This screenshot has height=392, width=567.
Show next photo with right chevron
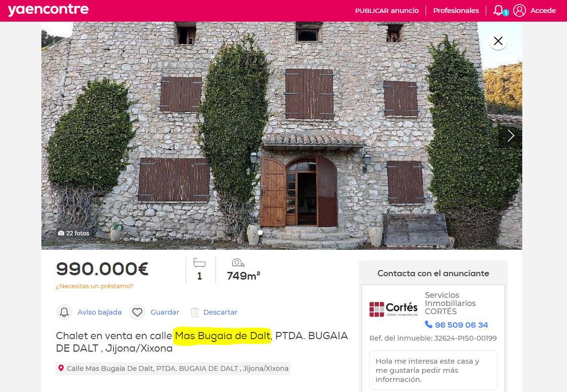coord(511,135)
